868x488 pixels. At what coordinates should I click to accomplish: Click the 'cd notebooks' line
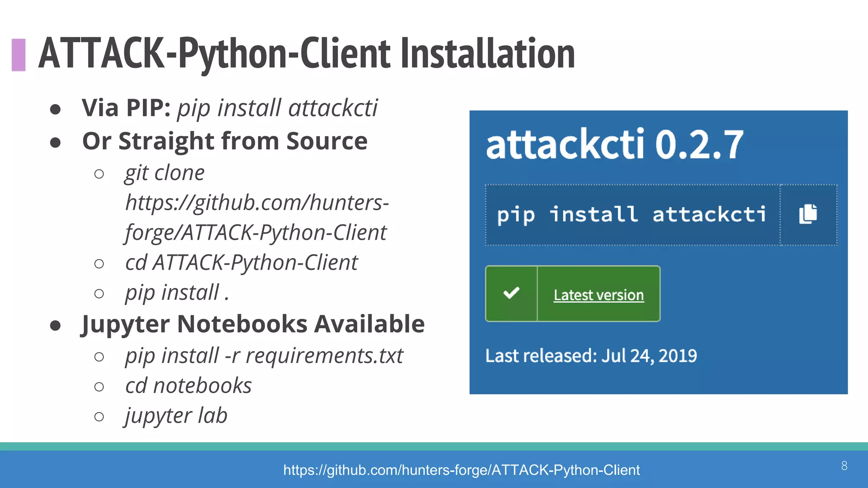(x=188, y=386)
